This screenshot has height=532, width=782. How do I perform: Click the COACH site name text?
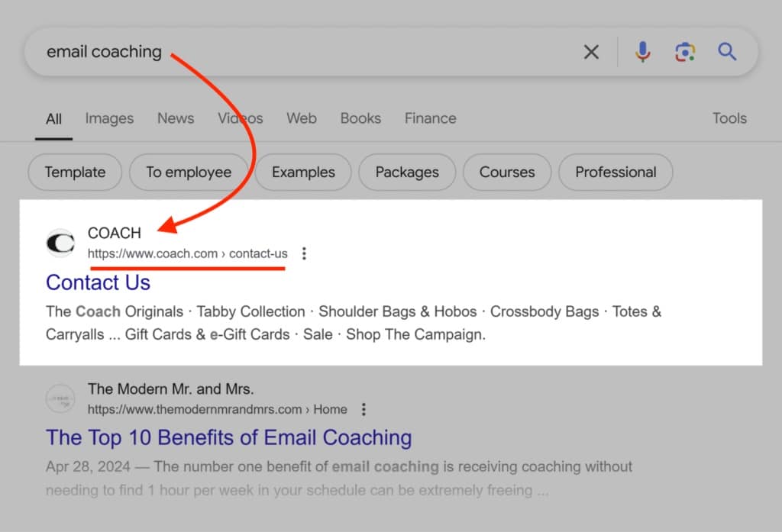click(x=115, y=233)
